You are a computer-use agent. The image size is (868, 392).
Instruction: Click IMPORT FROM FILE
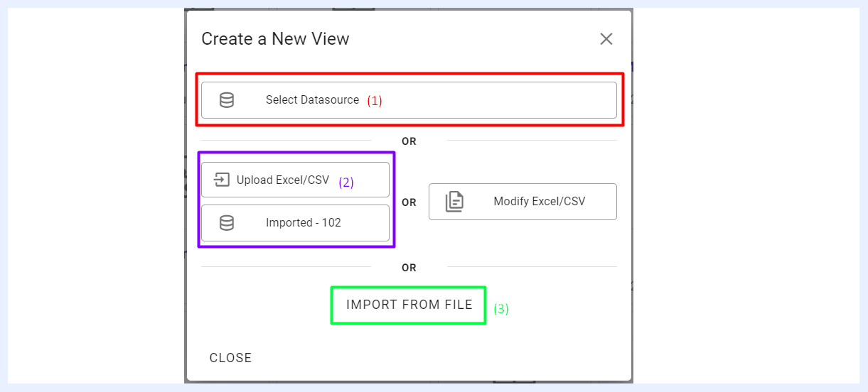pos(409,305)
